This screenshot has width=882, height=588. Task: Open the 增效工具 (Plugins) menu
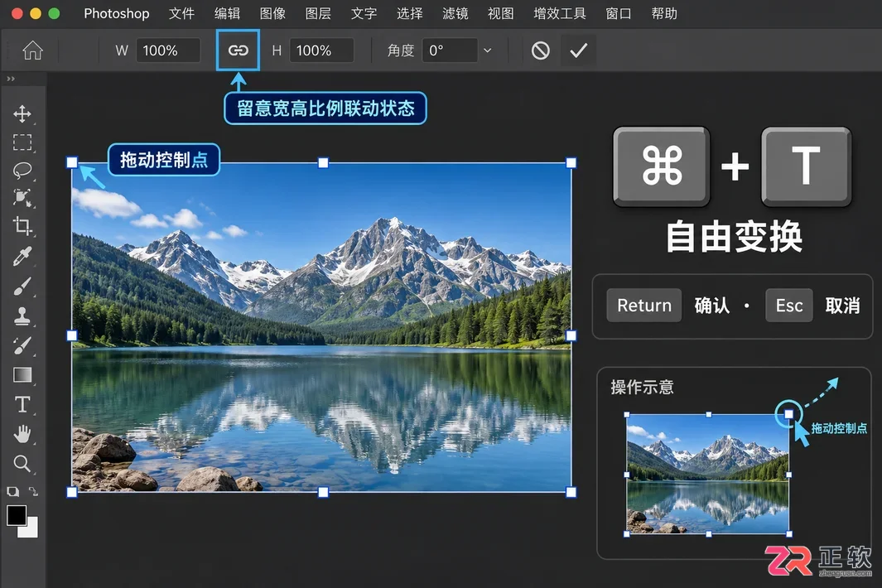coord(560,13)
